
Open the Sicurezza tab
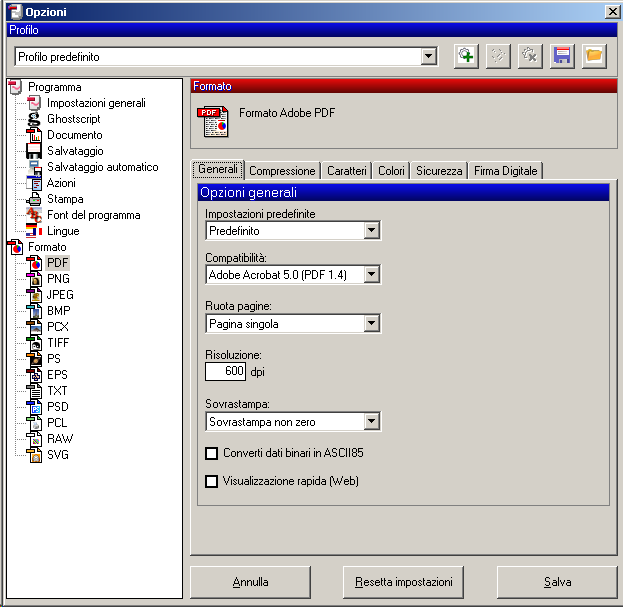point(439,171)
